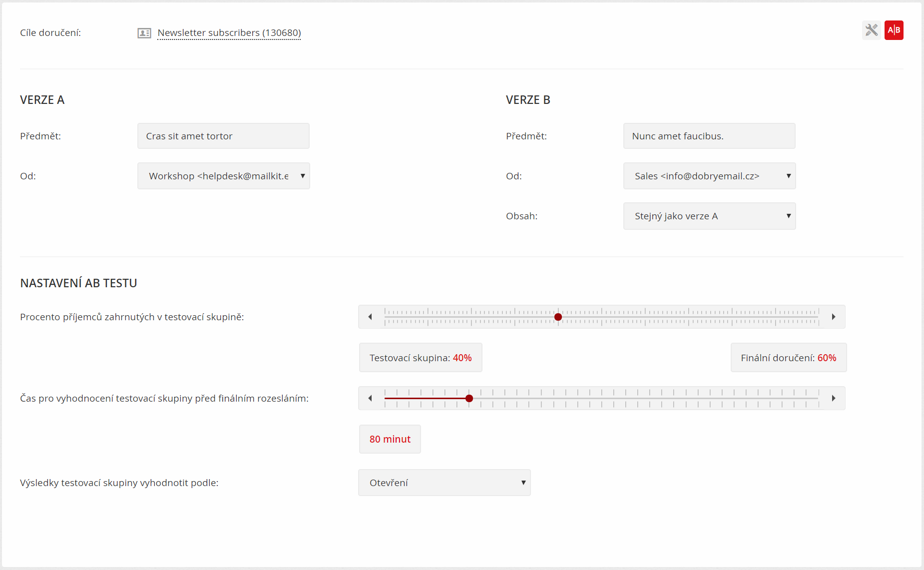Screen dimensions: 924x570
Task: Open Newsletter subscribers (130680) link
Action: click(x=229, y=33)
